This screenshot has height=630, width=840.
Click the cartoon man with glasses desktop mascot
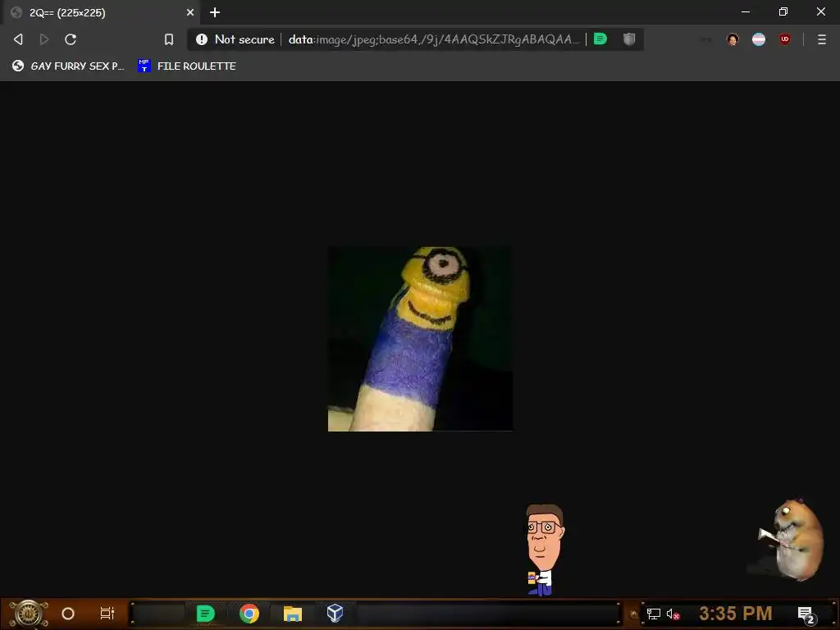coord(544,550)
